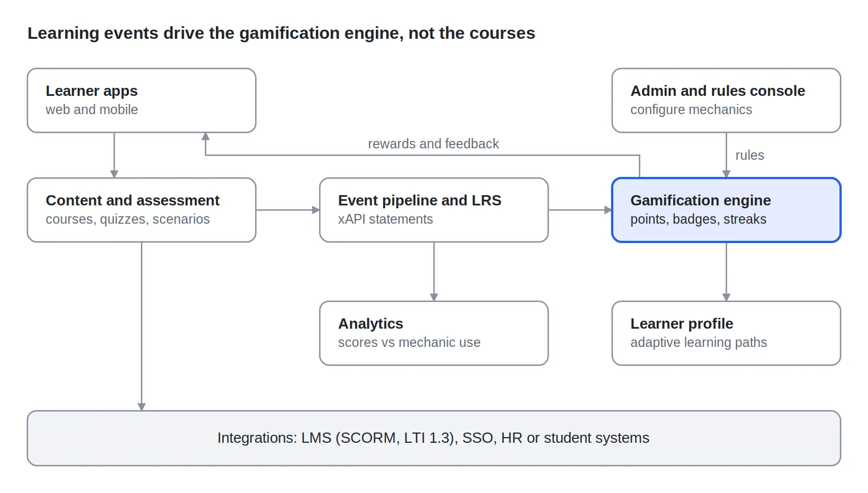The image size is (868, 493).
Task: Select the standalone "rules" arrow label
Action: (x=749, y=155)
